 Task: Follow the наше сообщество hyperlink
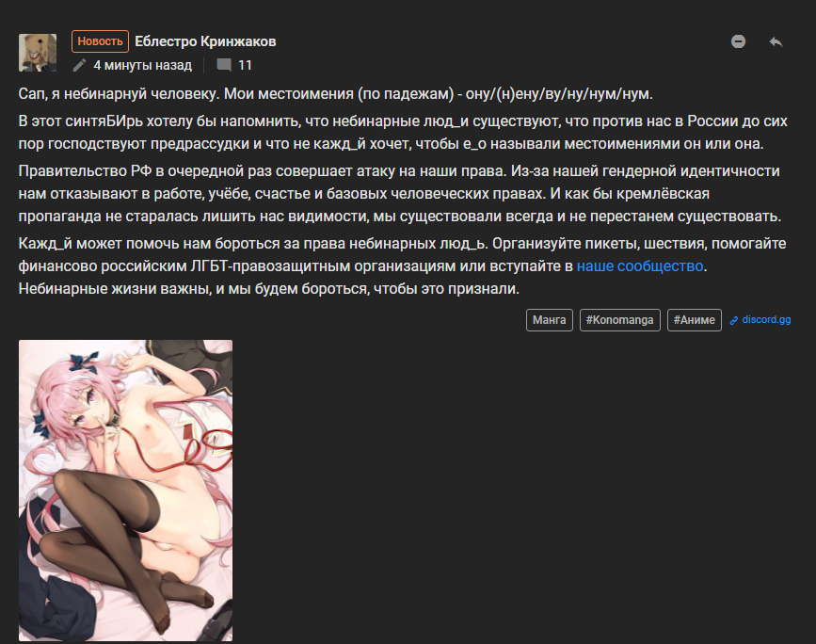[640, 266]
